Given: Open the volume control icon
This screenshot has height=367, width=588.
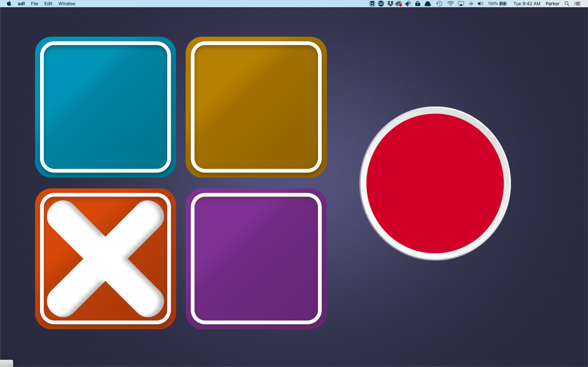Looking at the screenshot, I should pos(480,4).
